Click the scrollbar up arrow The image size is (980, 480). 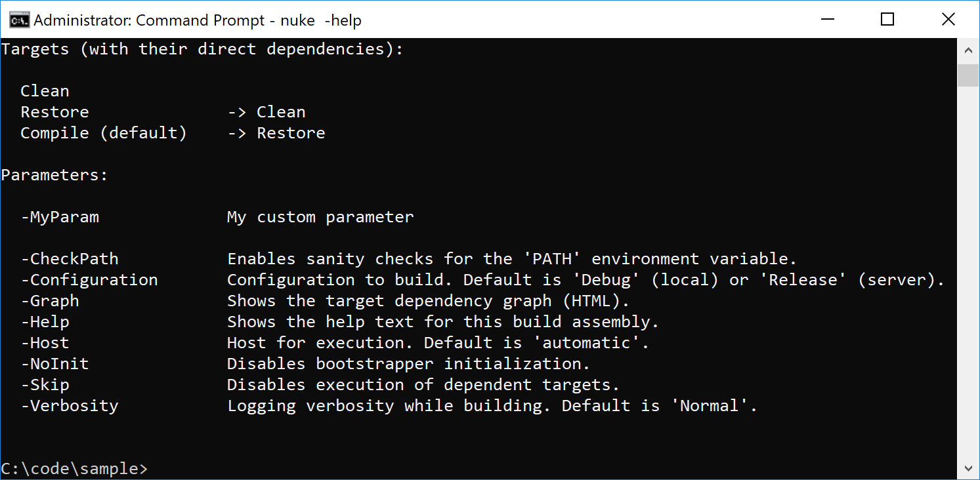968,49
